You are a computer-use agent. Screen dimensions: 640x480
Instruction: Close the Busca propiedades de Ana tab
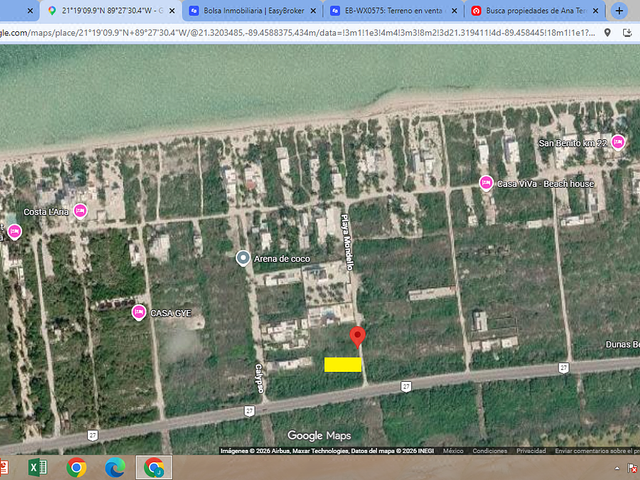pos(596,11)
